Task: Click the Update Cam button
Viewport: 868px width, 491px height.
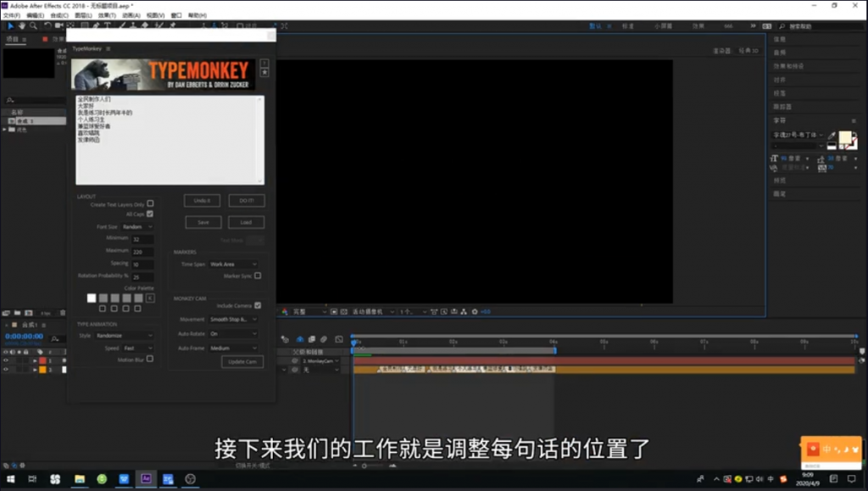Action: click(x=242, y=362)
